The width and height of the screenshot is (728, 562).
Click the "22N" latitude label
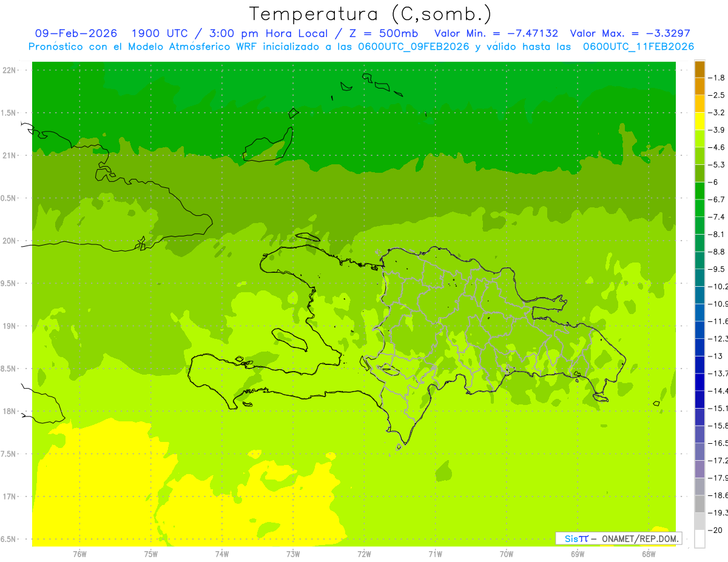[9, 70]
